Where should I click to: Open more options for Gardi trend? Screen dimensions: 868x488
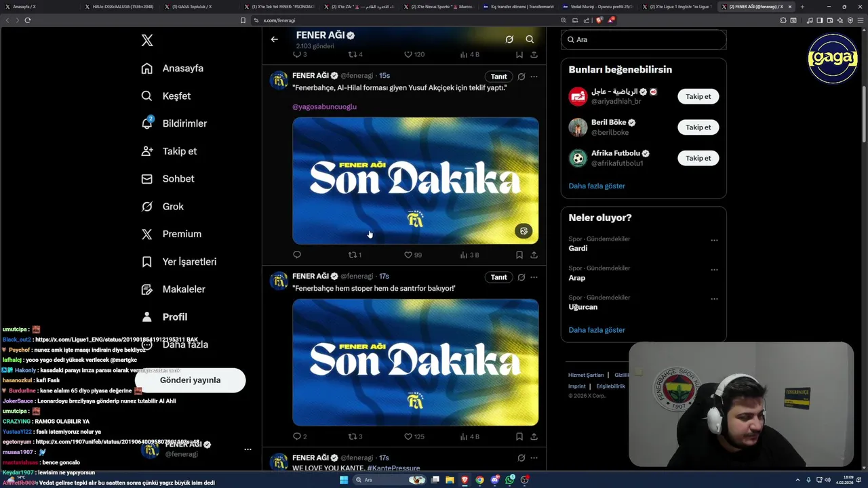point(714,240)
